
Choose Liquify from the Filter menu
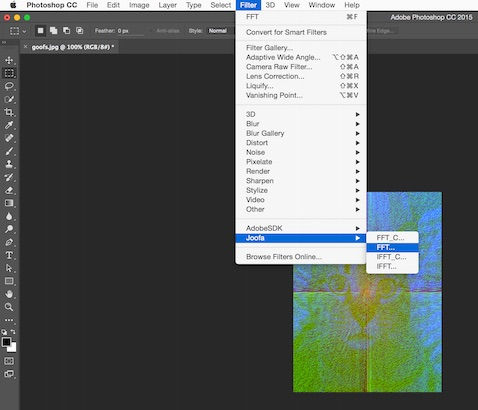click(x=301, y=86)
